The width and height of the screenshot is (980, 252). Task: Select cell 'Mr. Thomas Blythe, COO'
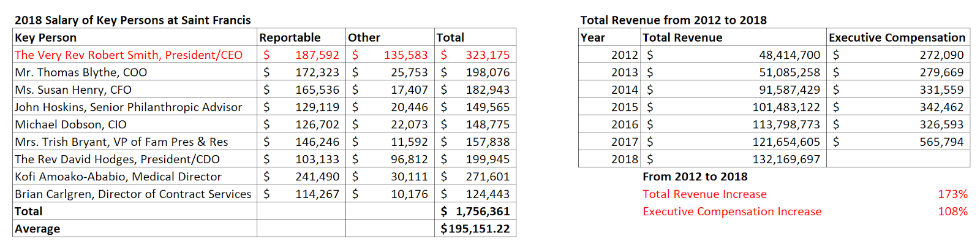pyautogui.click(x=135, y=72)
